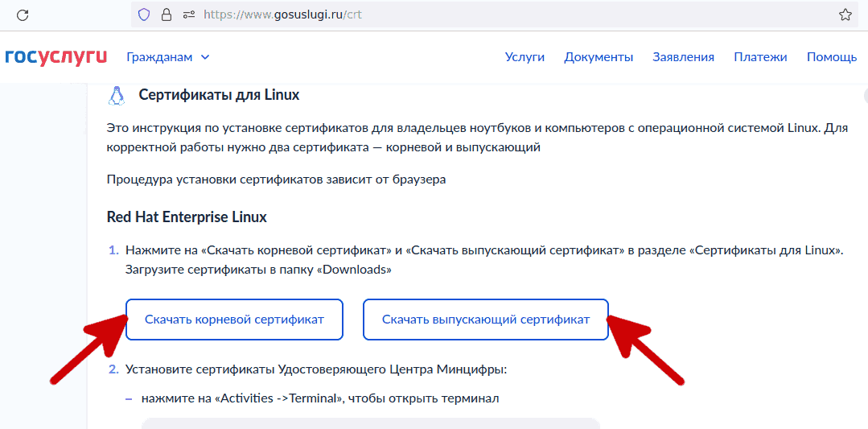Open the Документы menu item
The width and height of the screenshot is (868, 429).
coord(599,57)
